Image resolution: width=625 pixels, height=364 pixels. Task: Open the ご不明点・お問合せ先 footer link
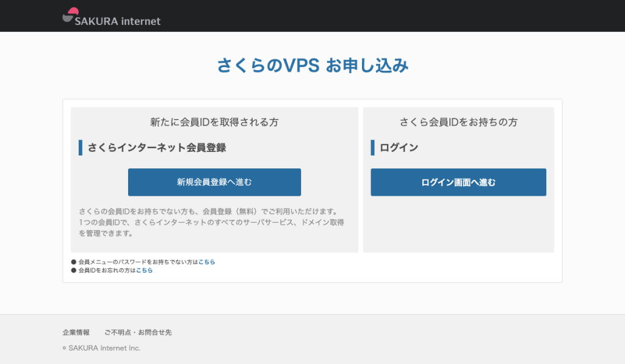tap(138, 332)
